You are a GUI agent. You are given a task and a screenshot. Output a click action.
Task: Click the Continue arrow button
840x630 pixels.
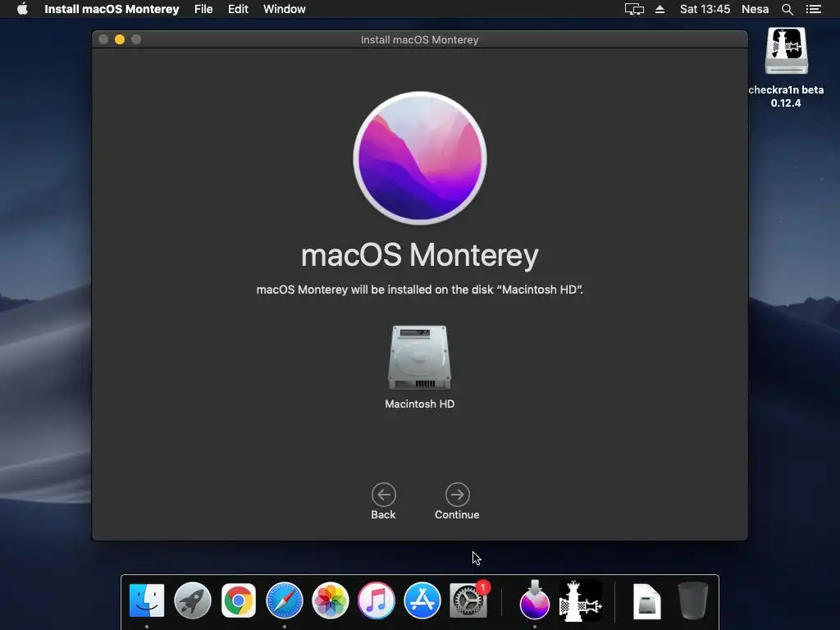[x=457, y=495]
